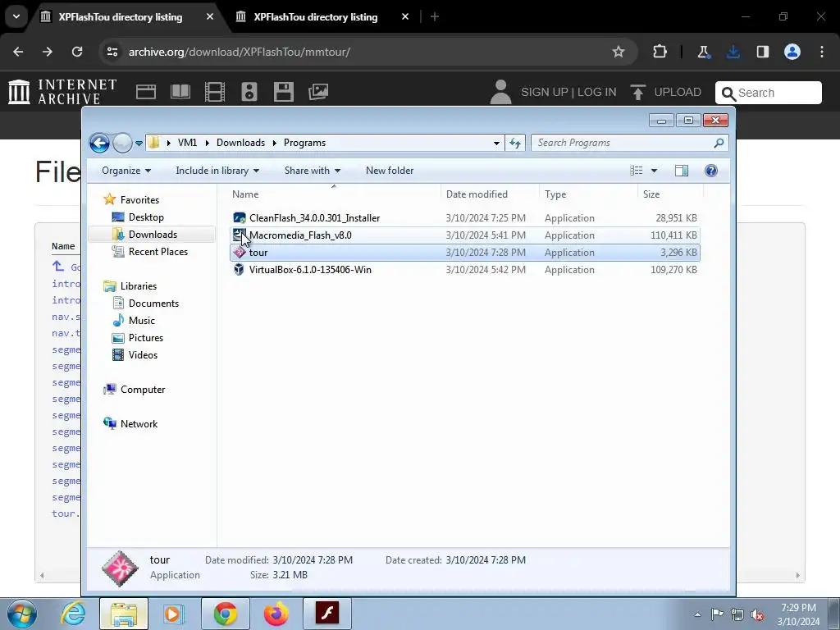Select the tour application file
The image size is (840, 630).
coord(464,253)
